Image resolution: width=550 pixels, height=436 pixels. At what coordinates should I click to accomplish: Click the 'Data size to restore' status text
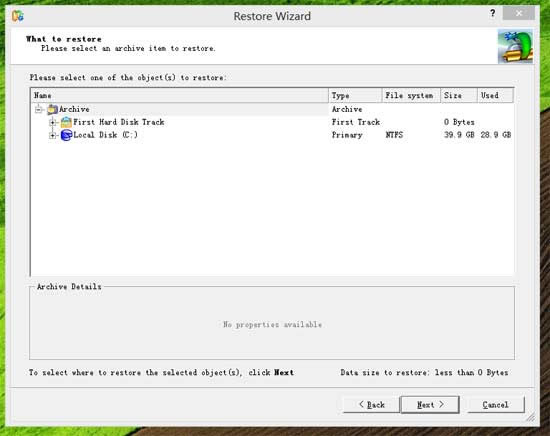[424, 373]
